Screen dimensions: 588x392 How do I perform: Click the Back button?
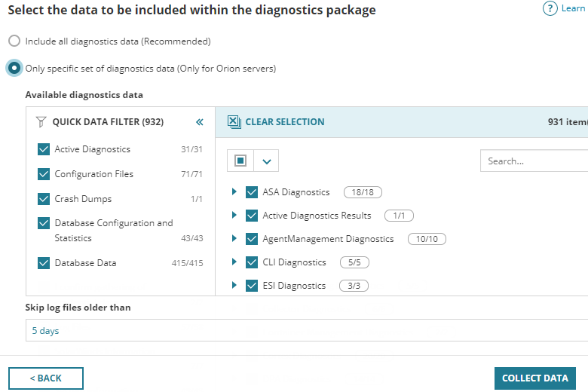[46, 378]
